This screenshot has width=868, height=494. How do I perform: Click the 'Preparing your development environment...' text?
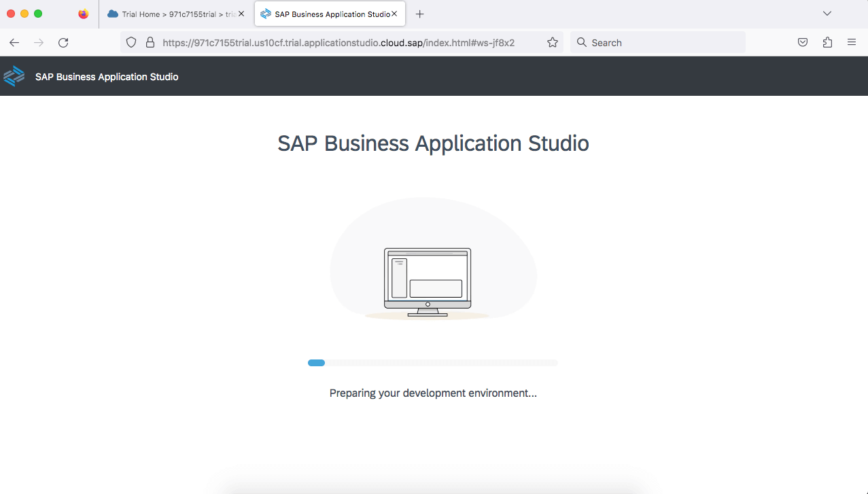point(433,393)
